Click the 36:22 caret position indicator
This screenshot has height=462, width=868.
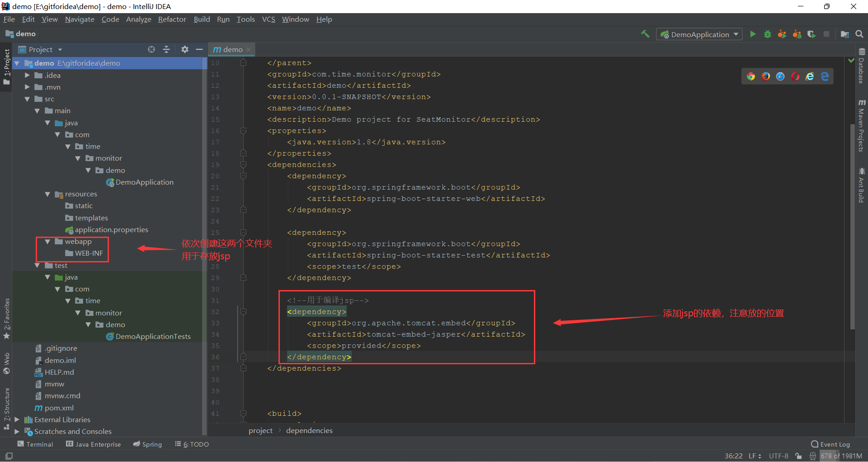734,456
